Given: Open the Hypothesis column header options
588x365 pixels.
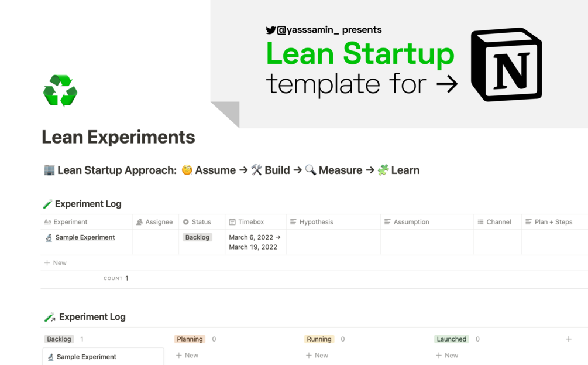Looking at the screenshot, I should [x=316, y=222].
